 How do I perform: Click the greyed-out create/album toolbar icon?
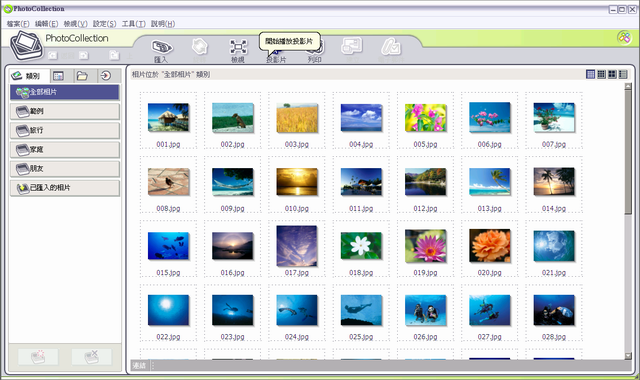(352, 46)
